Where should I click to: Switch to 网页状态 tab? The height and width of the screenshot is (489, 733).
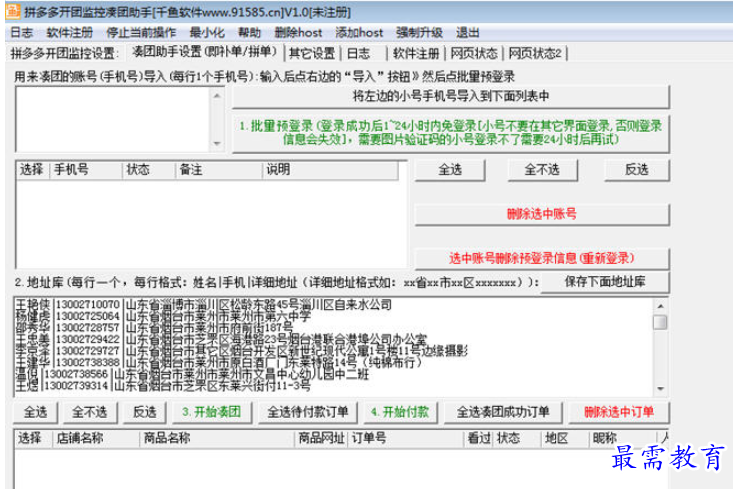pos(474,53)
